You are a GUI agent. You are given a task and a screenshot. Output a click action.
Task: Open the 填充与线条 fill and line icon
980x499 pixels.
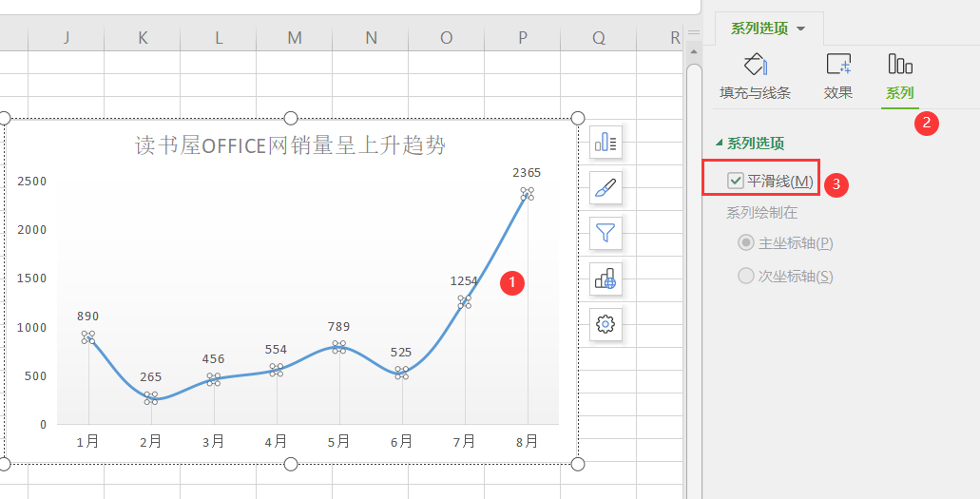pos(755,66)
